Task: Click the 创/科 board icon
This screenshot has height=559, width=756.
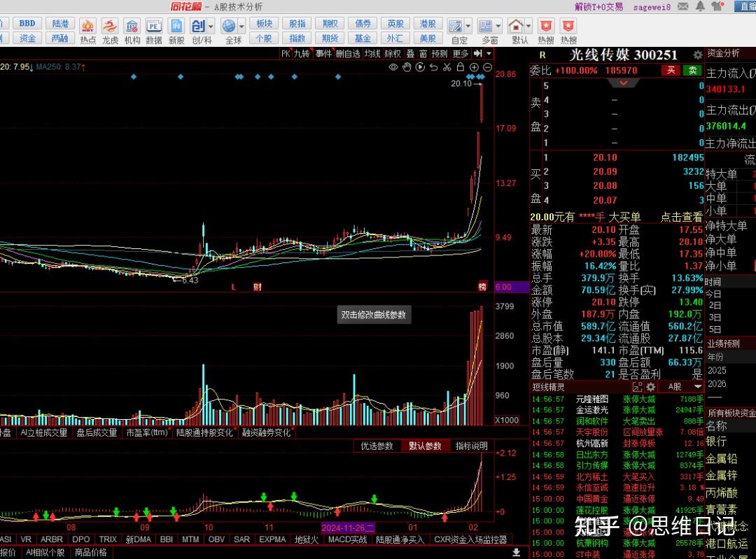Action: (198, 26)
